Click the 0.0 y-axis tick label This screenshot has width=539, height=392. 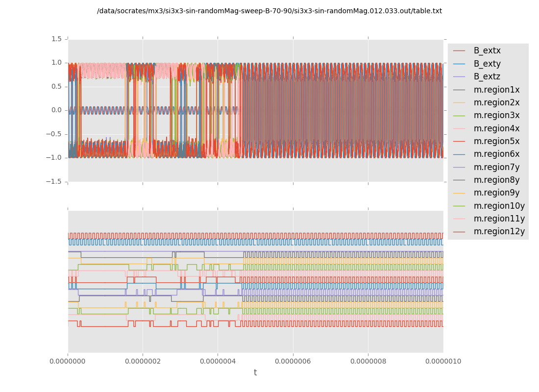click(x=56, y=110)
